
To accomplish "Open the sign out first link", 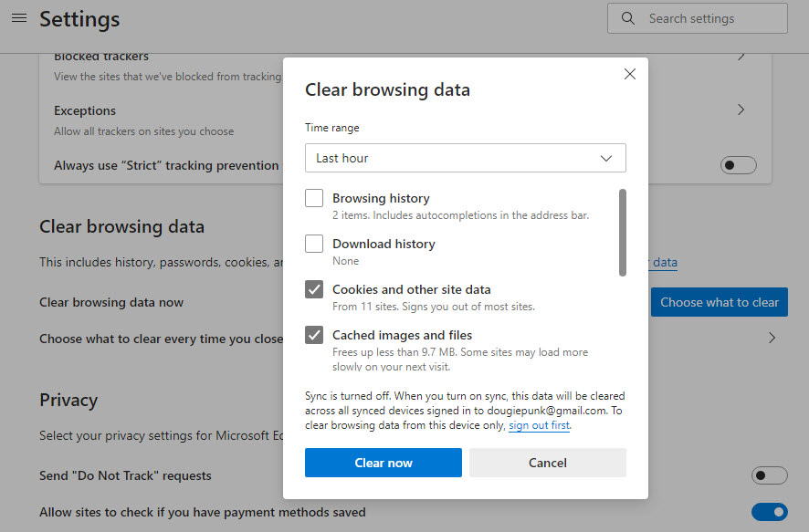I will tap(539, 425).
